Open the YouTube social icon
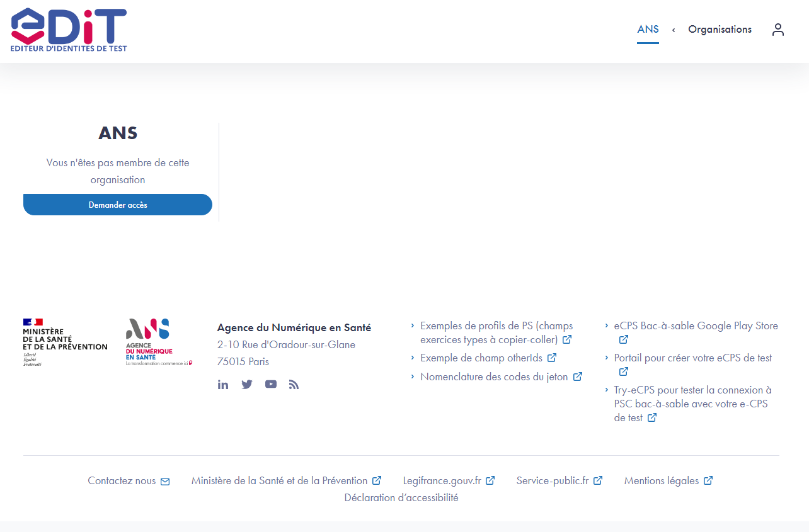809x532 pixels. click(271, 385)
